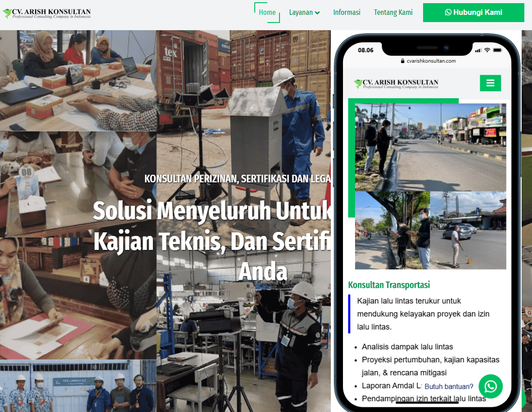532x412 pixels.
Task: Select the Home navigation item
Action: pos(267,13)
